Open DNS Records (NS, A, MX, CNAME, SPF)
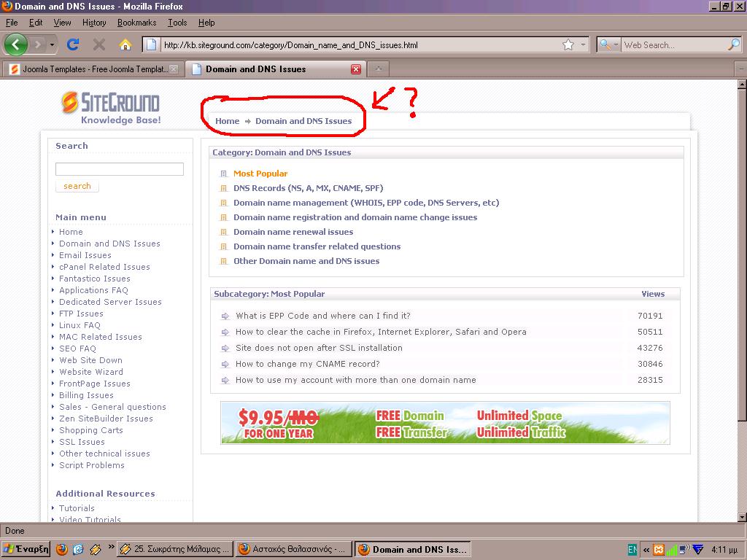This screenshot has width=747, height=560. (309, 188)
